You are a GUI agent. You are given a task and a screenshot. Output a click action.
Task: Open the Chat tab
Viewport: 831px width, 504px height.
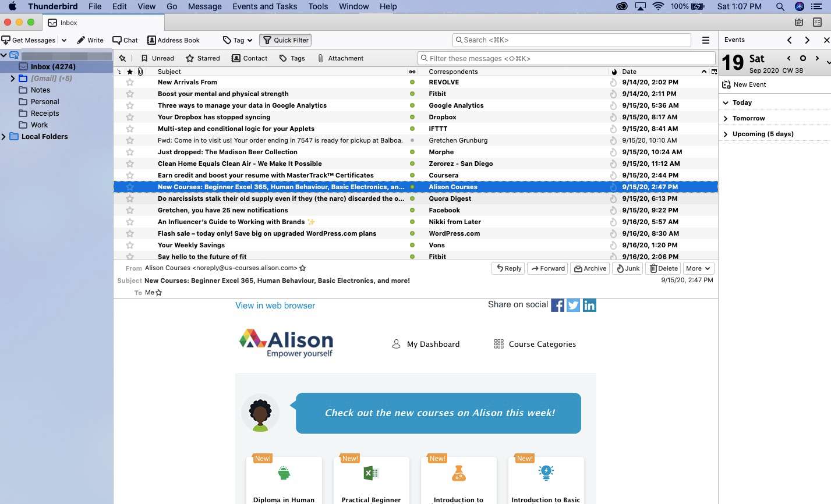(125, 40)
